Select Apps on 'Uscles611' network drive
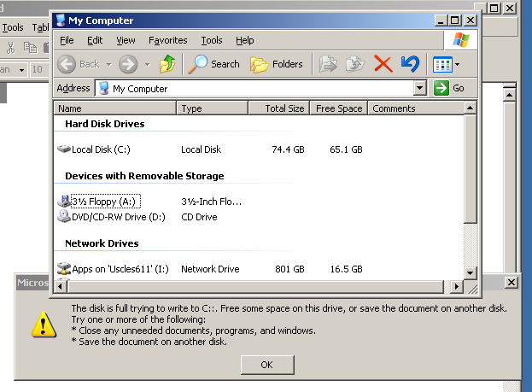This screenshot has height=392, width=532. pyautogui.click(x=119, y=269)
